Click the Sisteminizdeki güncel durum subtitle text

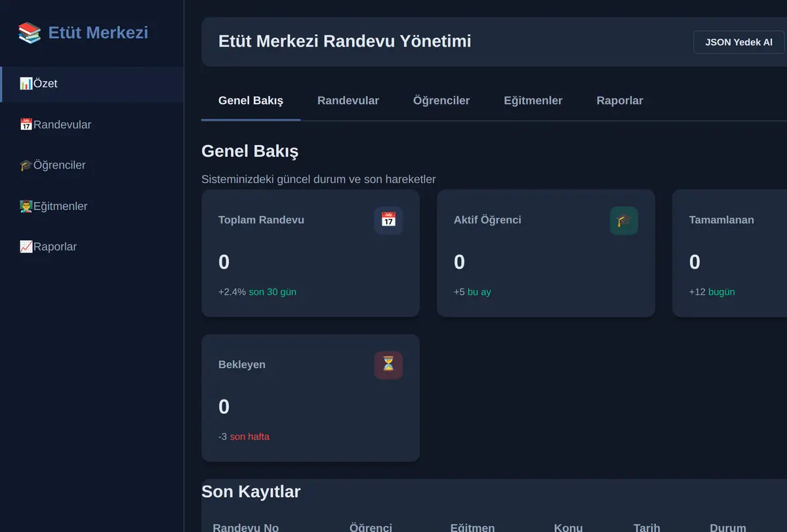pos(319,179)
